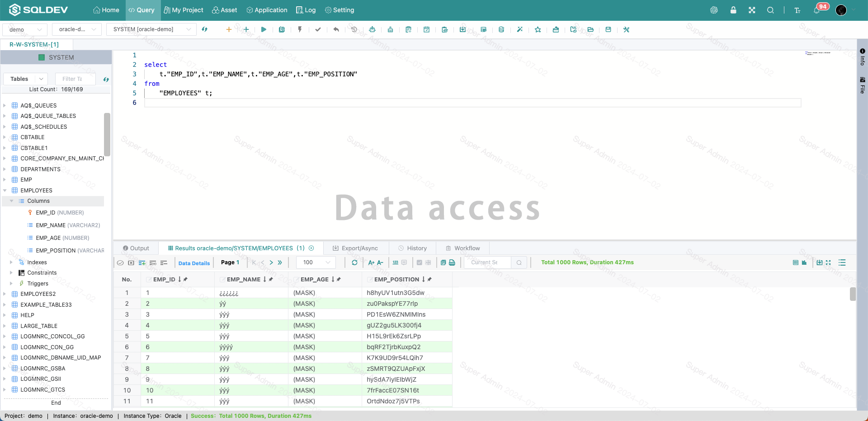Click the circled check icon in results toolbar
The image size is (868, 421).
(120, 262)
